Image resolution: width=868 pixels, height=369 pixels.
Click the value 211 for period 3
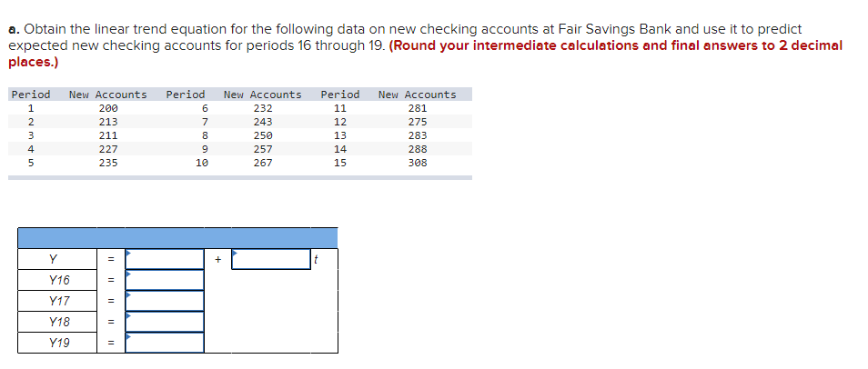108,135
